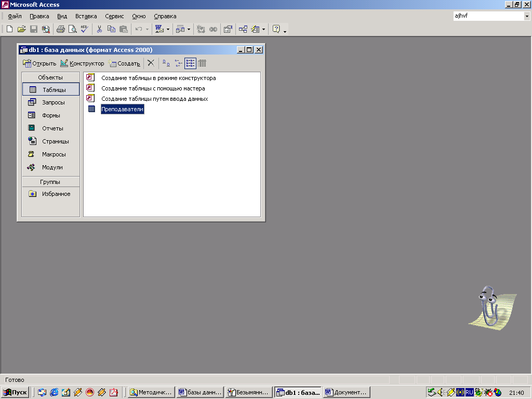
Task: Click the Microsoft Access Help icon
Action: coord(276,29)
